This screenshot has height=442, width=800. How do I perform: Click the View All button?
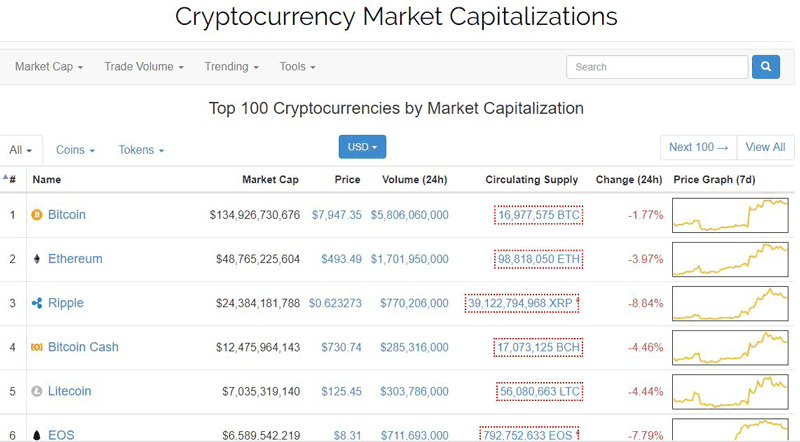pos(765,147)
